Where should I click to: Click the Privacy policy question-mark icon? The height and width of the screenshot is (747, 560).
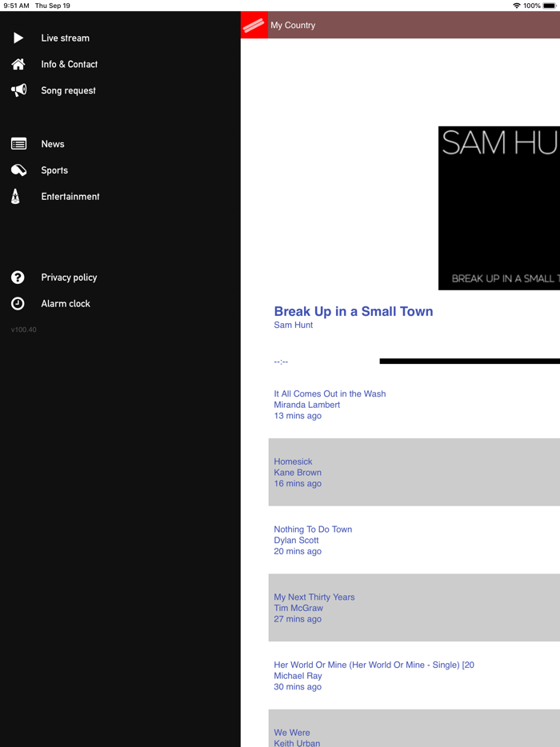click(18, 278)
